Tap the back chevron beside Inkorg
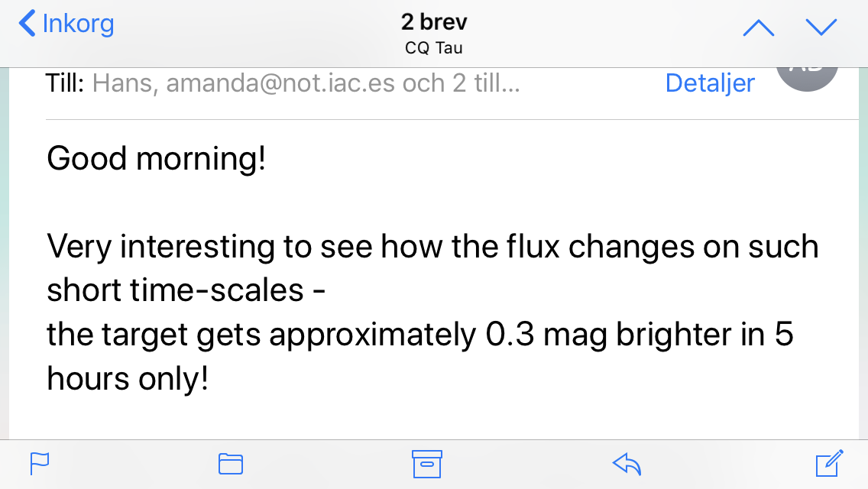Viewport: 868px width, 489px height. tap(28, 24)
